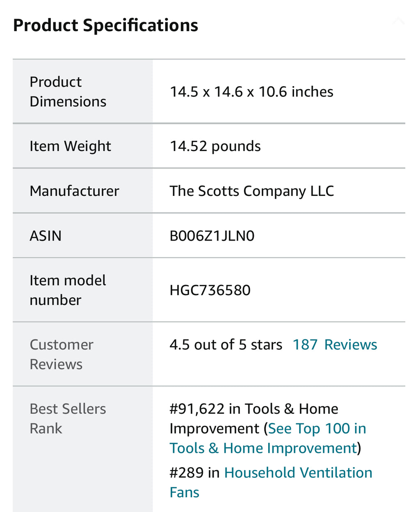
Task: Select The Scotts Company LLC text
Action: 251,191
